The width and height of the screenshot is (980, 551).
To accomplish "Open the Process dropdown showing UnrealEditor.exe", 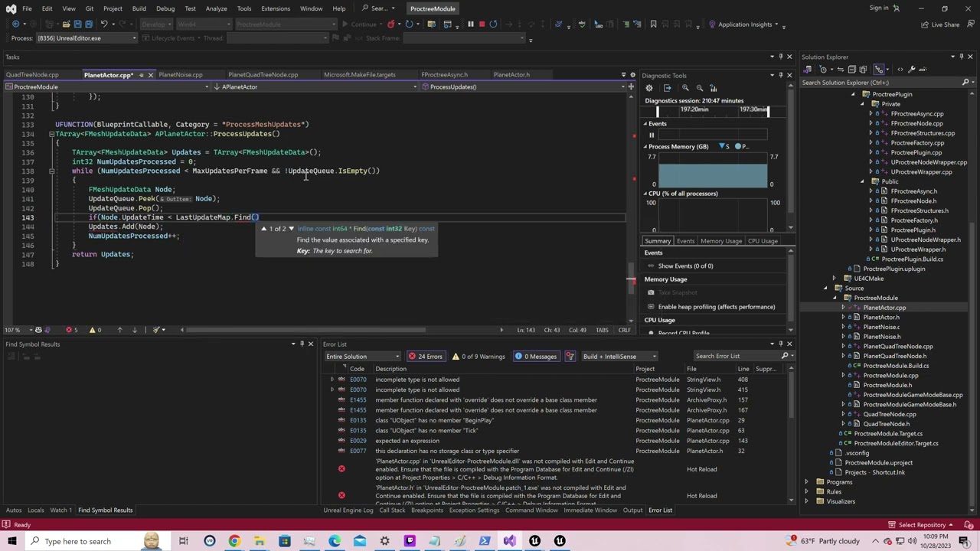I will (86, 38).
